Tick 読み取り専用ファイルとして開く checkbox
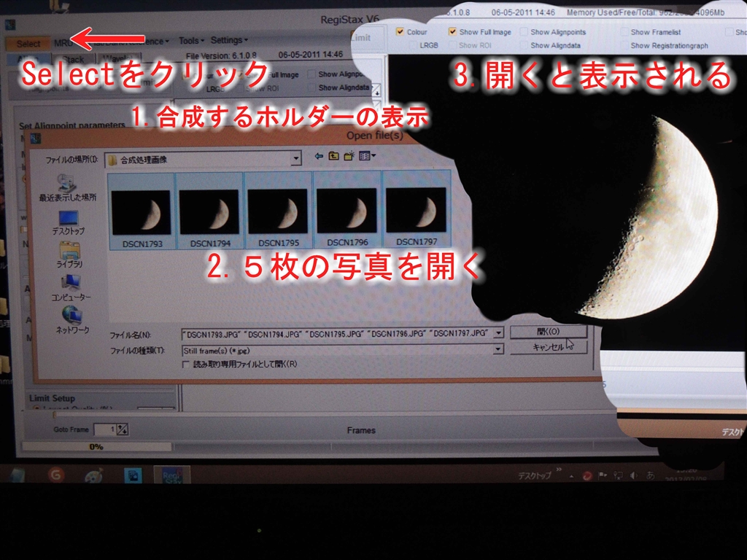747x560 pixels. 186,365
